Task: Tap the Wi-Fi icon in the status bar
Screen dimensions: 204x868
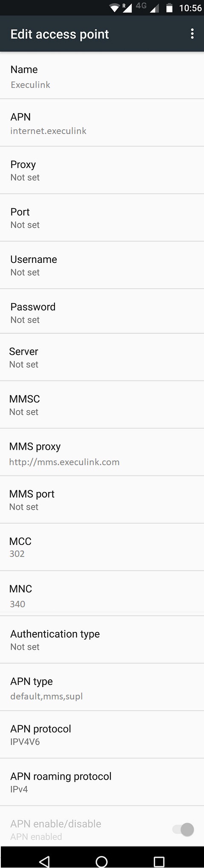Action: (115, 8)
